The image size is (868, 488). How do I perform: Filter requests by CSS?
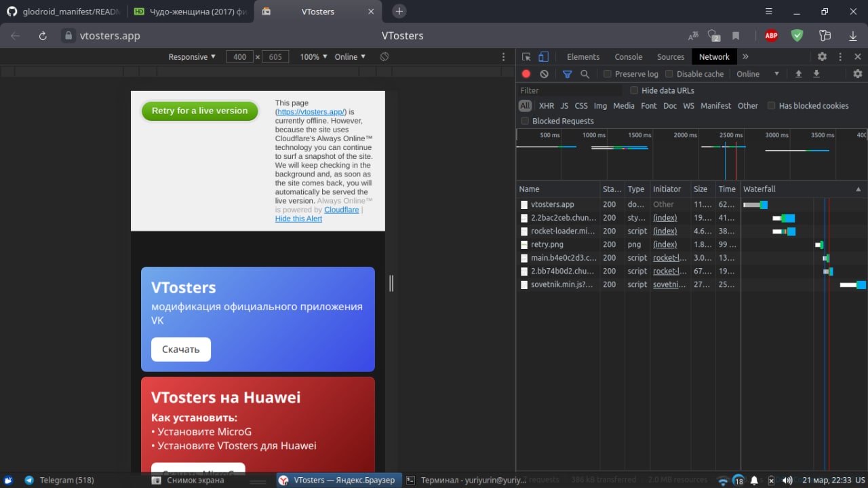[581, 106]
